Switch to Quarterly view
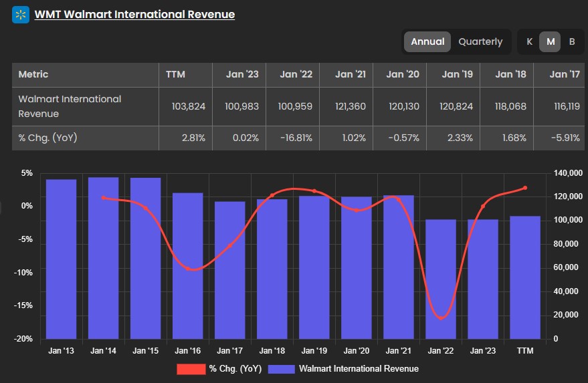The image size is (588, 383). 480,41
